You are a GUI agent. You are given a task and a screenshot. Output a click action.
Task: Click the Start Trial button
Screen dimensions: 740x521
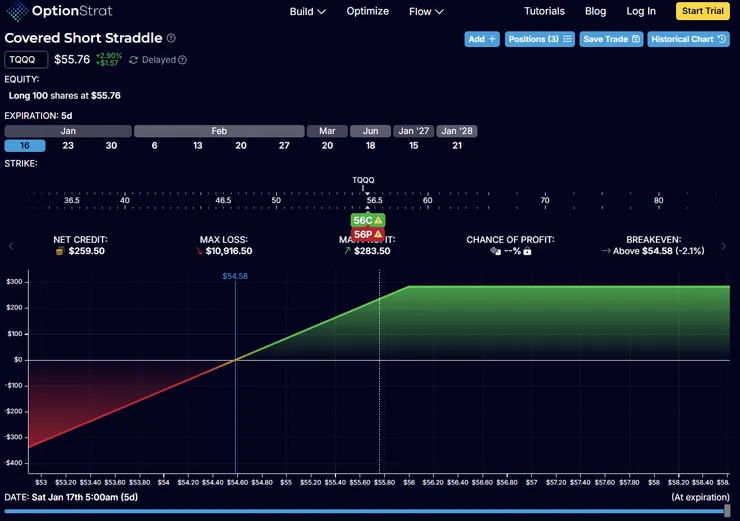pos(703,11)
